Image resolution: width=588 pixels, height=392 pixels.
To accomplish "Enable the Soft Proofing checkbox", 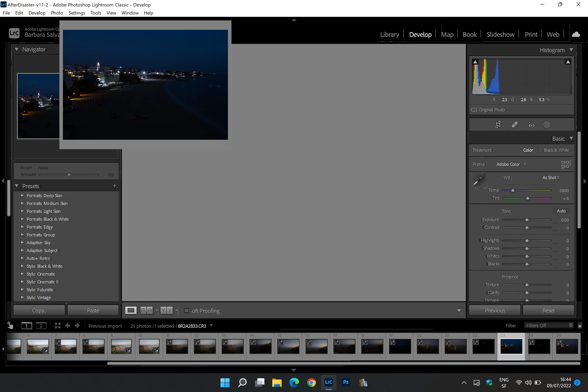I will point(186,310).
